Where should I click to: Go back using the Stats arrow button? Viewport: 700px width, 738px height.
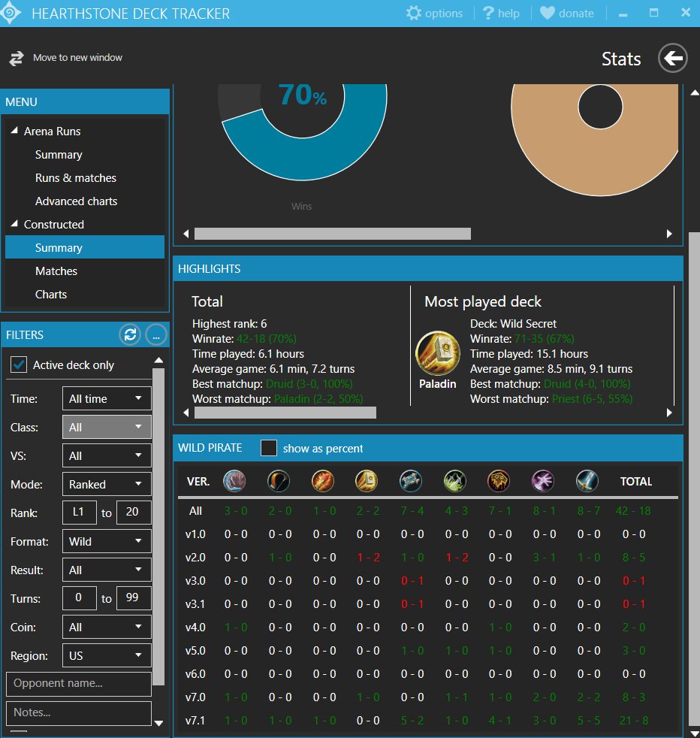[673, 58]
